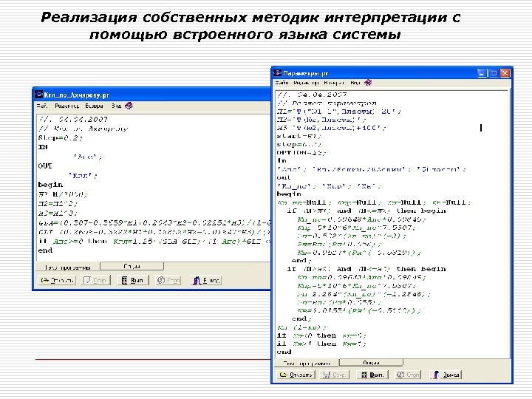Viewport: 532px width, 399px height.
Task: Select the Текст программы tab in Кгл_по_Ахиярову.pr
Action: 68,267
